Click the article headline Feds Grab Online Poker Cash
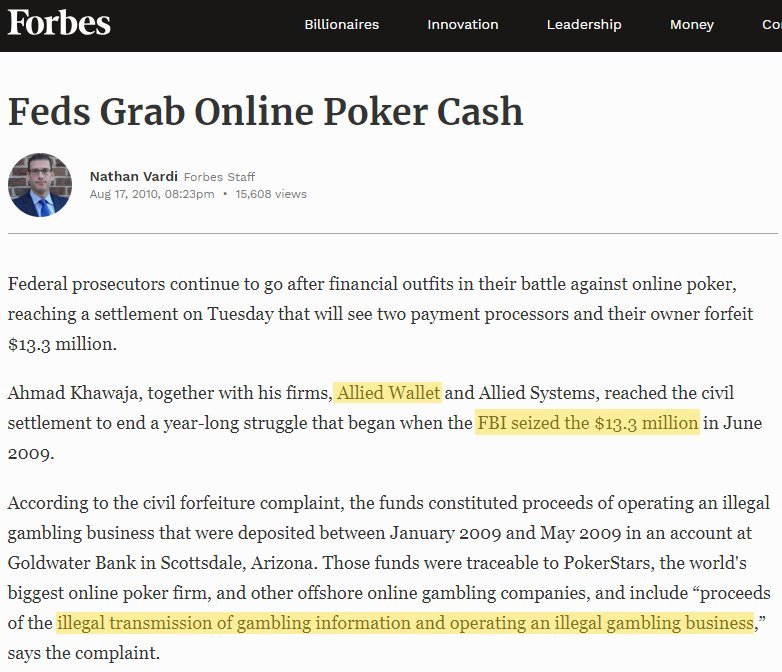The image size is (782, 672). tap(265, 111)
